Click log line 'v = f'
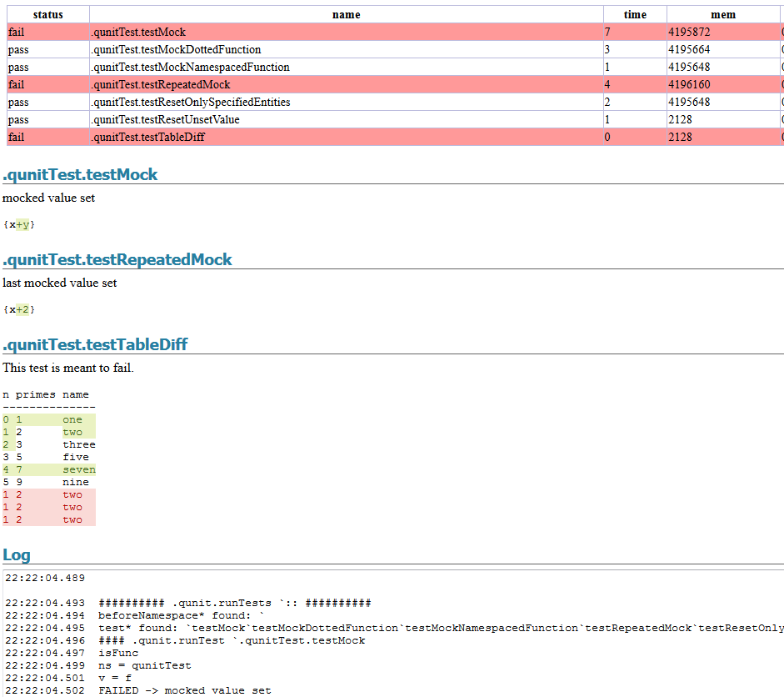This screenshot has width=784, height=697. [115, 679]
